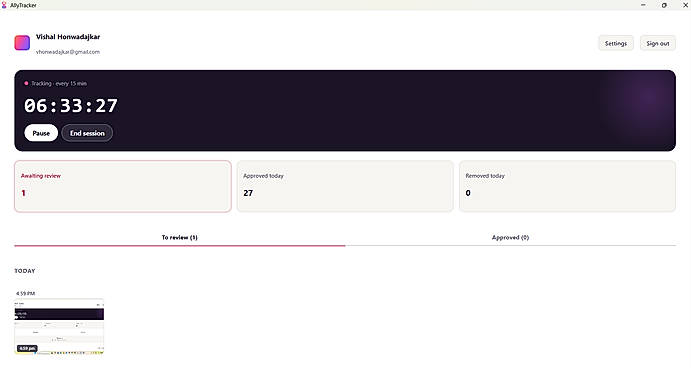Open the Settings page
This screenshot has height=368, width=691.
click(x=616, y=43)
